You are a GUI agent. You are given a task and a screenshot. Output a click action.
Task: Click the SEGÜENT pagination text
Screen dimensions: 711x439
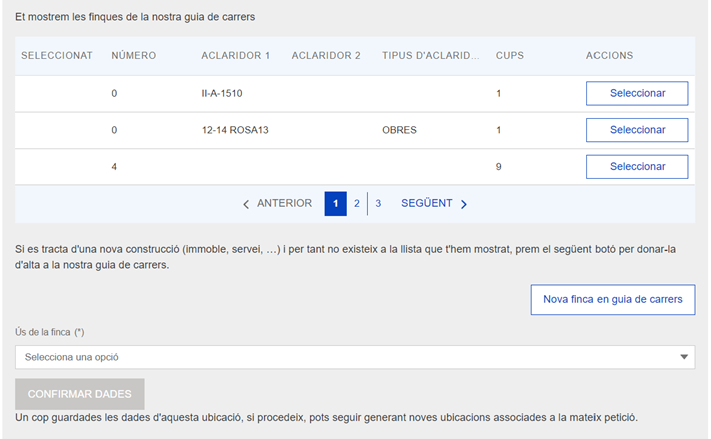pyautogui.click(x=427, y=204)
